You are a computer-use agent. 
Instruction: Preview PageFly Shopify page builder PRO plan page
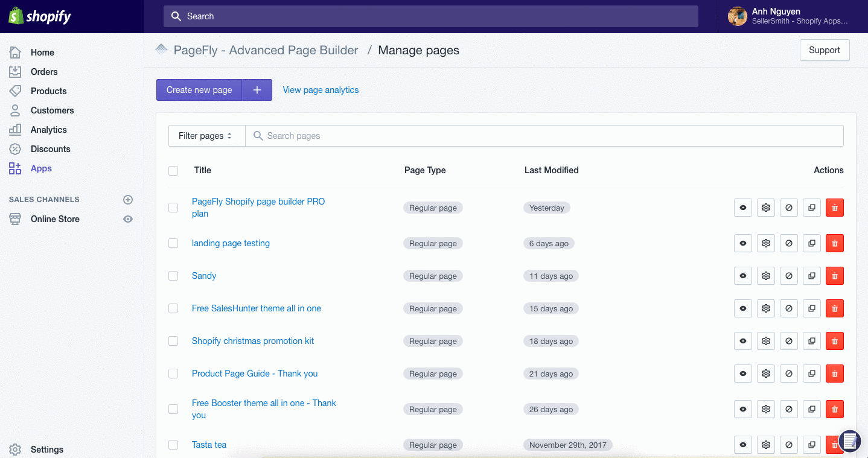pos(743,208)
